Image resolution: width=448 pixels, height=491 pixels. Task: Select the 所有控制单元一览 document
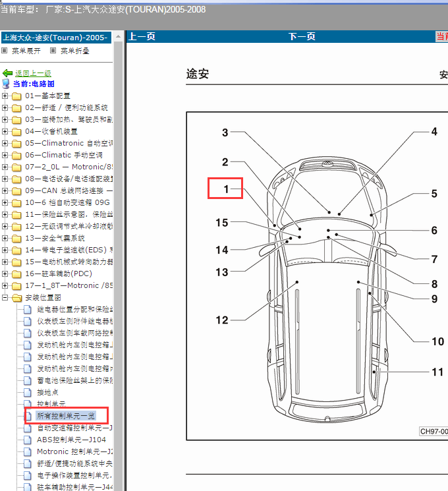(66, 416)
